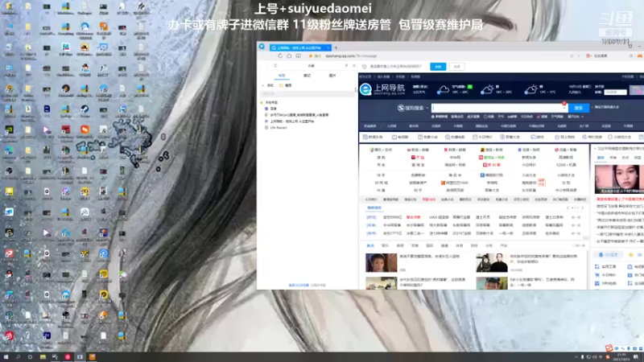Switch to the middle sidebar tab
Image resolution: width=644 pixels, height=362 pixels.
(307, 76)
